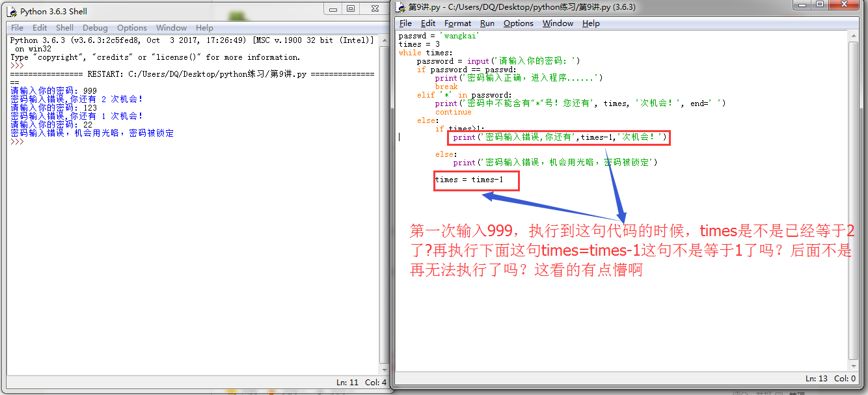
Task: Maximize the Python 3.6.3 Shell window
Action: coord(351,8)
